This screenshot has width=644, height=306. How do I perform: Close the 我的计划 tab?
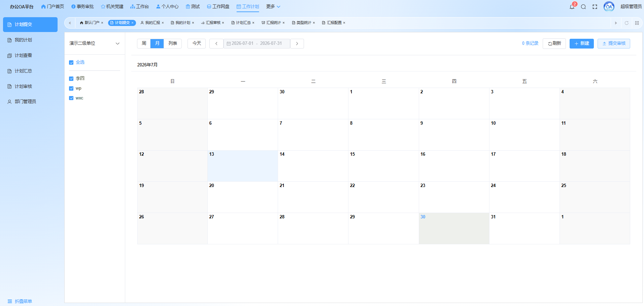(x=193, y=23)
